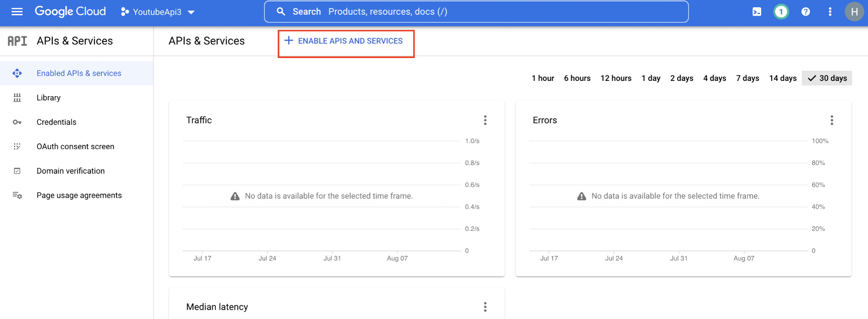
Task: Open the account avatar H
Action: [854, 12]
